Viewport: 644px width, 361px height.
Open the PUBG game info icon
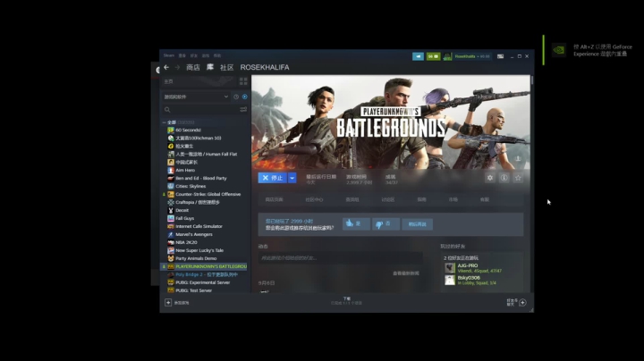[504, 178]
